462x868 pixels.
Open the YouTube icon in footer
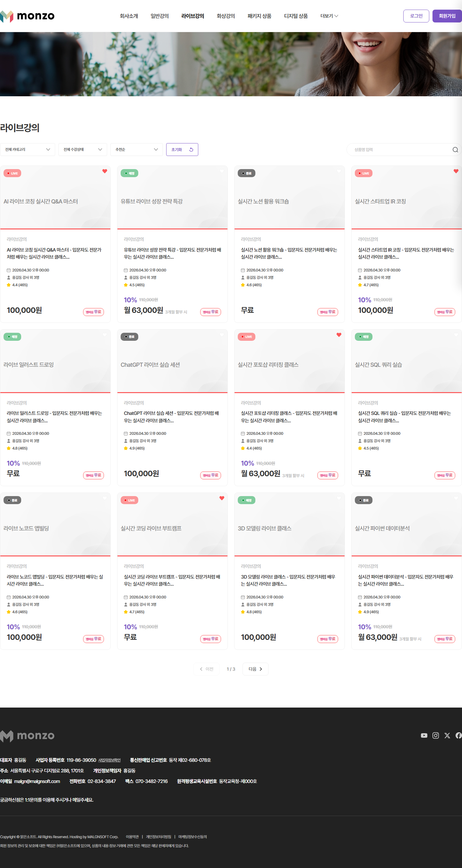click(424, 735)
